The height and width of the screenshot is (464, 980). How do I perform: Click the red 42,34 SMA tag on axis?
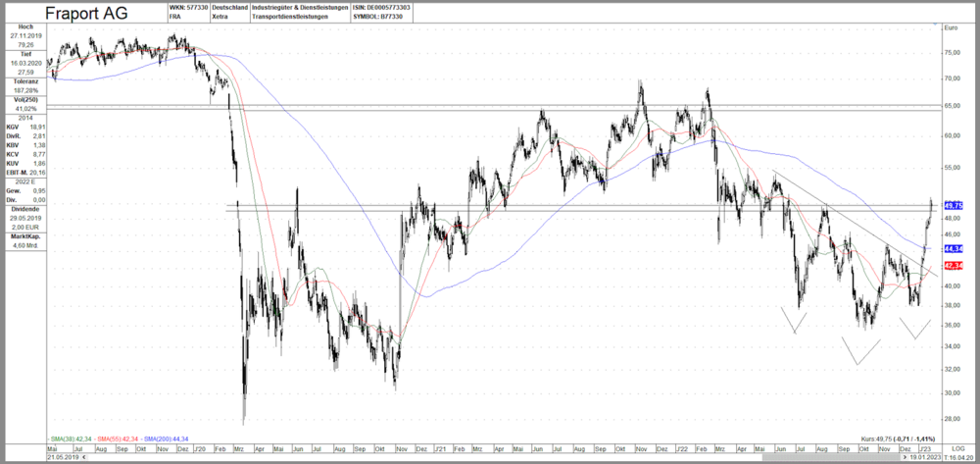pos(954,267)
